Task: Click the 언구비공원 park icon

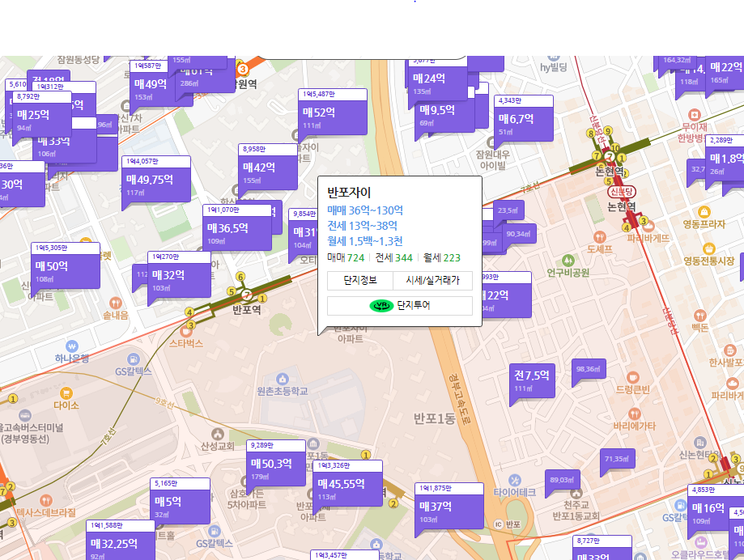Action: click(x=568, y=261)
